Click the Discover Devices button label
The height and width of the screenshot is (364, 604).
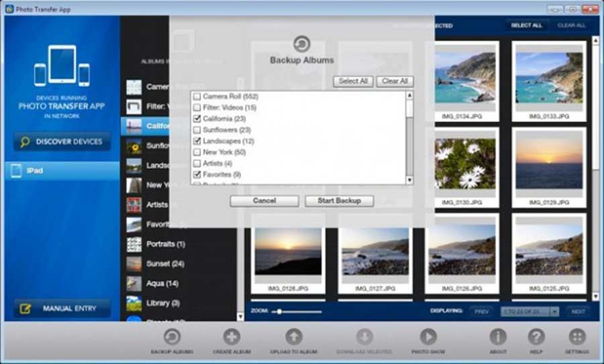coord(69,142)
